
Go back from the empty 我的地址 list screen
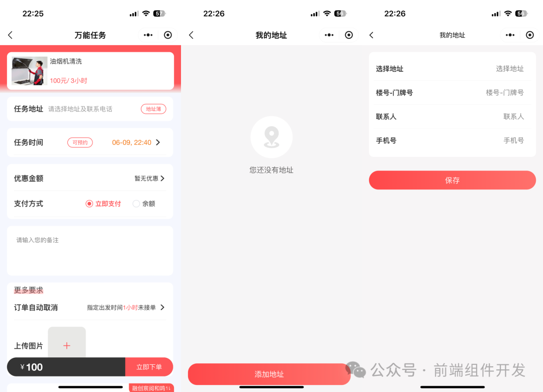tap(191, 35)
